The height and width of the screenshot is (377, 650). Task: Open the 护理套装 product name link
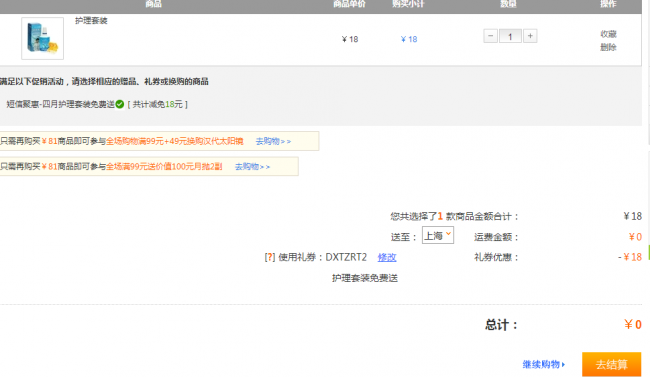click(91, 21)
